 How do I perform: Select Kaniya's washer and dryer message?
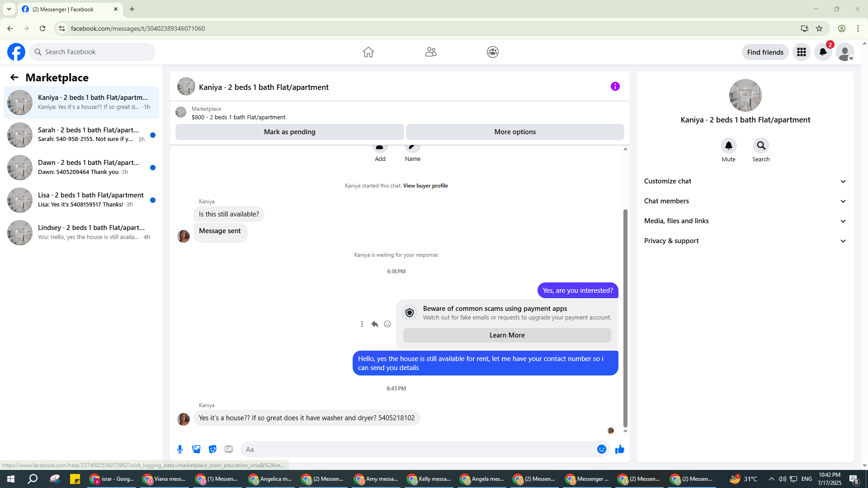(307, 418)
